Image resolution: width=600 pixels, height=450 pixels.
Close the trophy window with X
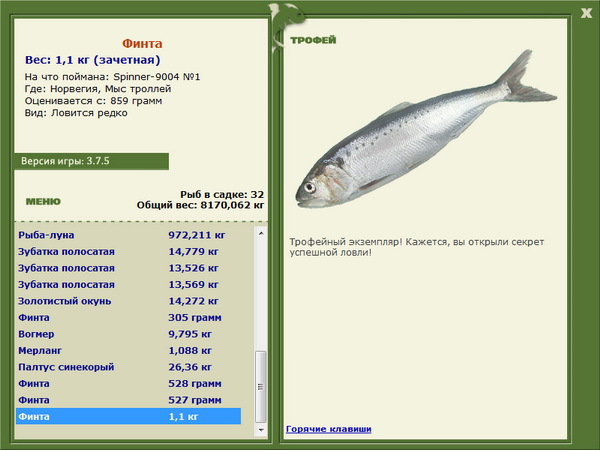point(586,13)
